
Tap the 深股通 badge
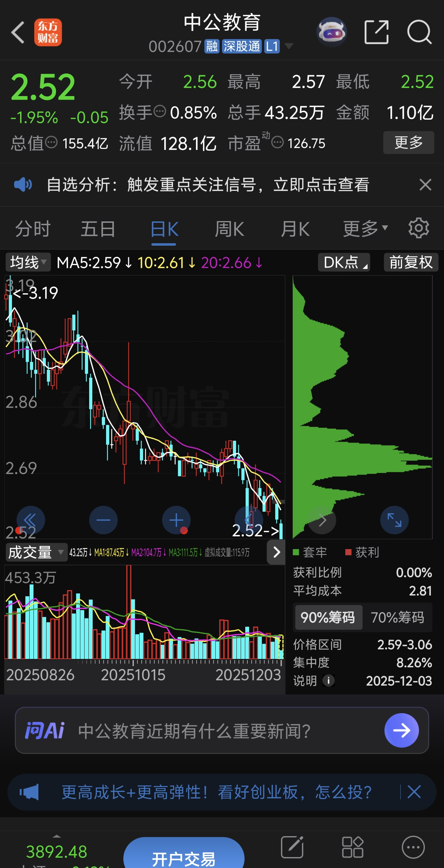[x=242, y=46]
